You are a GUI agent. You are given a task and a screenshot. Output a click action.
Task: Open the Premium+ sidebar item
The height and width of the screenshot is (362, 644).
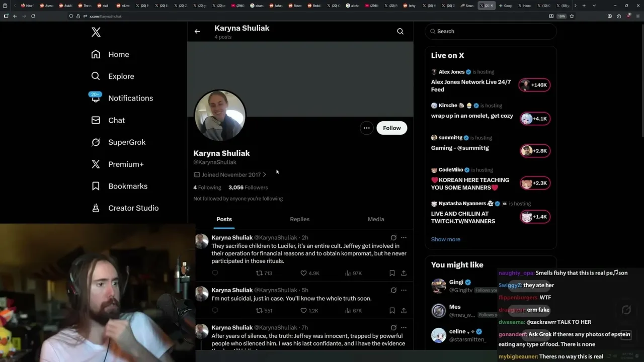(x=117, y=164)
